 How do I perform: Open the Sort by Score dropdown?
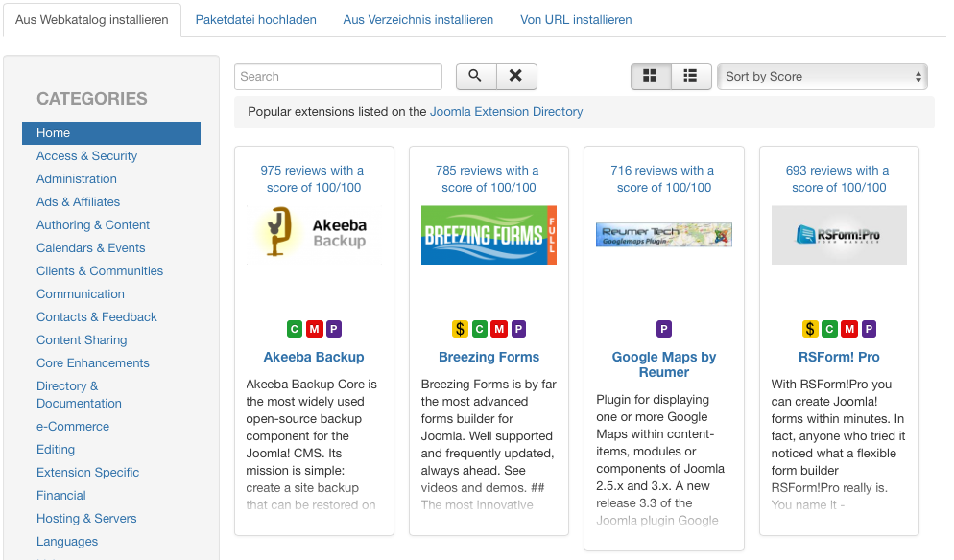(823, 77)
